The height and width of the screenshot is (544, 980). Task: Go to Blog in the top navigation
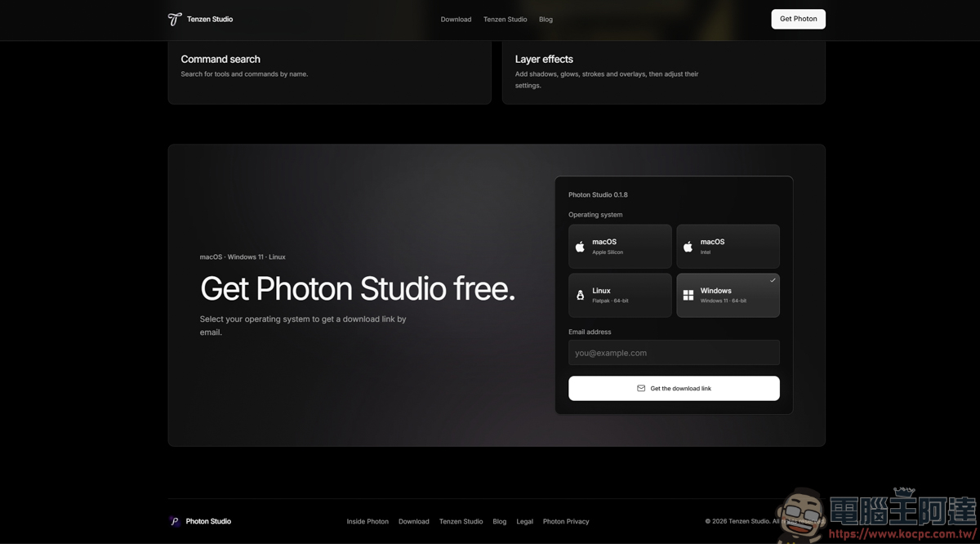click(x=546, y=20)
